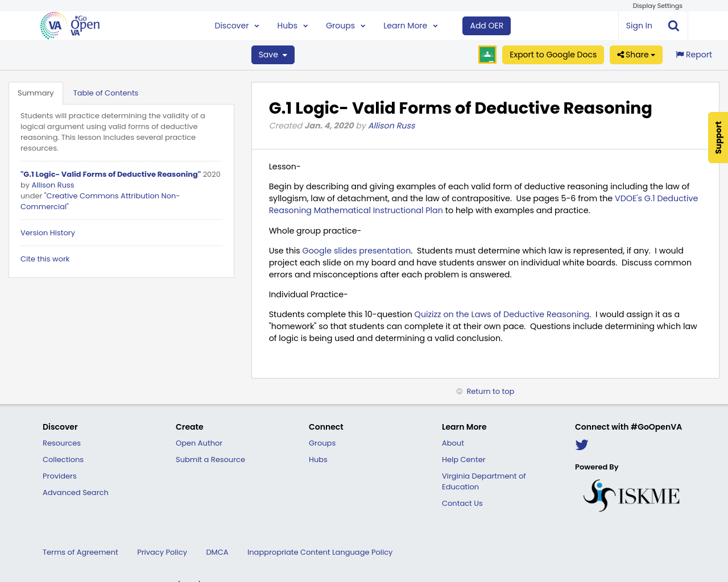
Task: Click the Sign In link
Action: click(639, 26)
